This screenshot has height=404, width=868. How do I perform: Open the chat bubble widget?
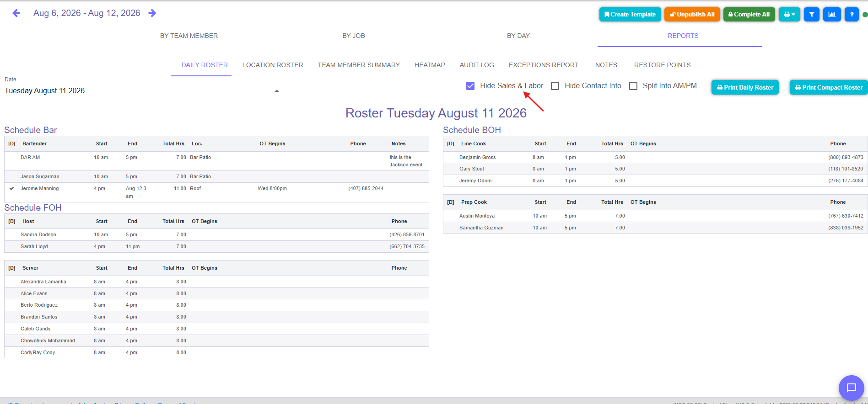(x=851, y=388)
